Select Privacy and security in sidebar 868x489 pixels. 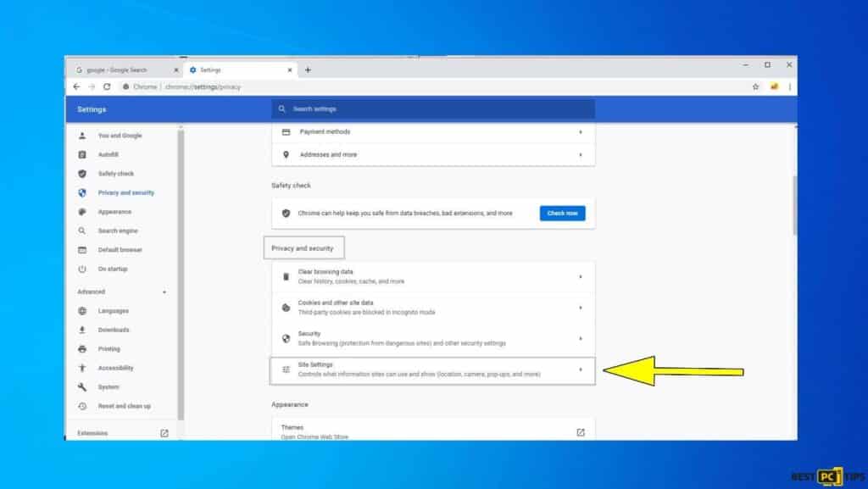(125, 193)
